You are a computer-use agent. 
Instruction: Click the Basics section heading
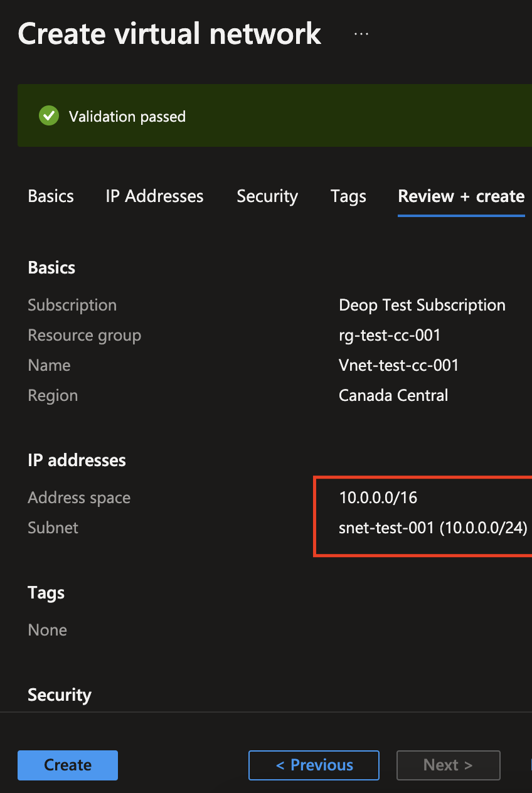tap(51, 268)
